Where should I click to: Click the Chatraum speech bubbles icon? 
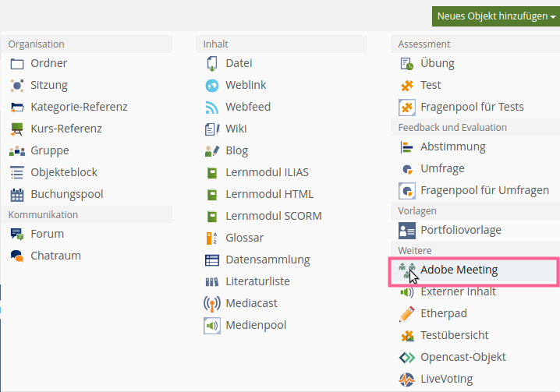tap(17, 256)
